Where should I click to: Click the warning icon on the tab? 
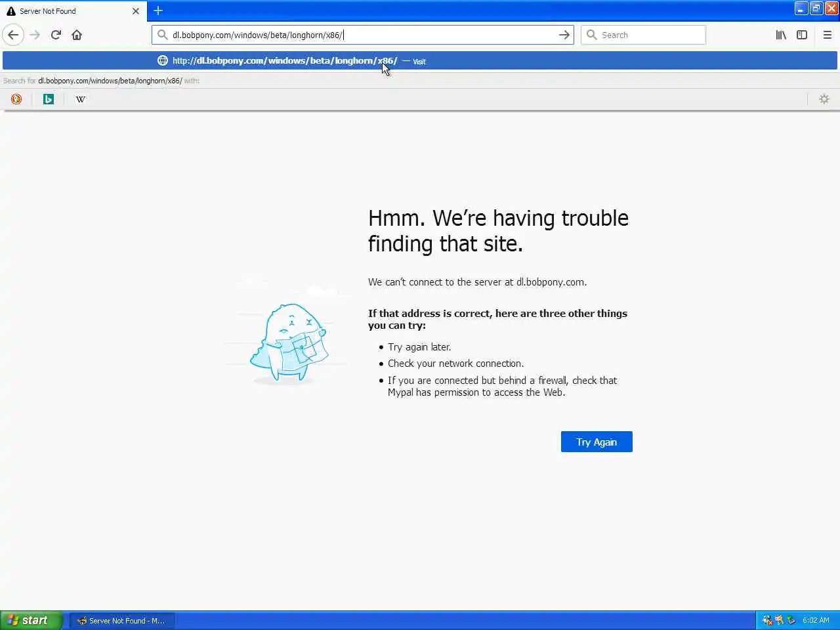tap(10, 11)
